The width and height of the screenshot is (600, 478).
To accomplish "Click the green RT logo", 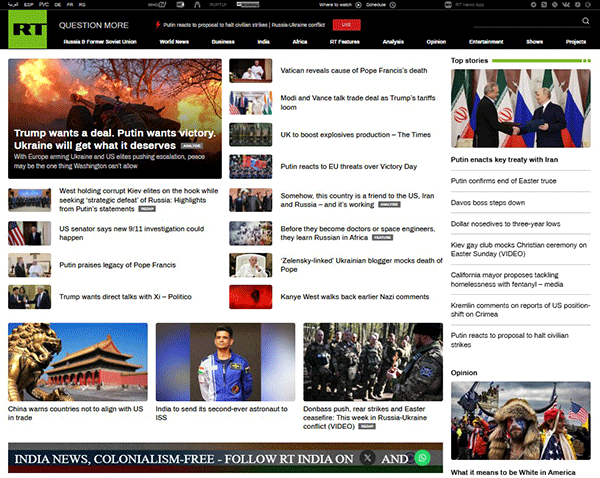I will [28, 29].
